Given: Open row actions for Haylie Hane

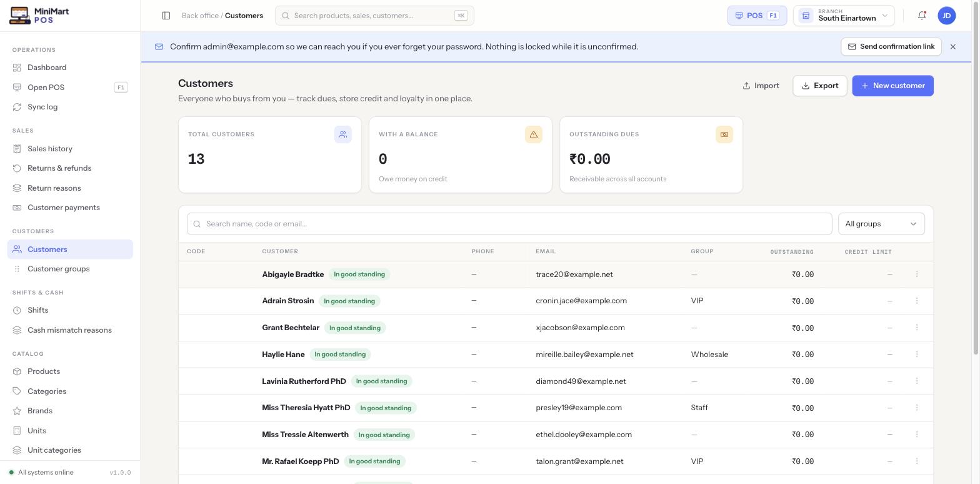Looking at the screenshot, I should point(917,355).
